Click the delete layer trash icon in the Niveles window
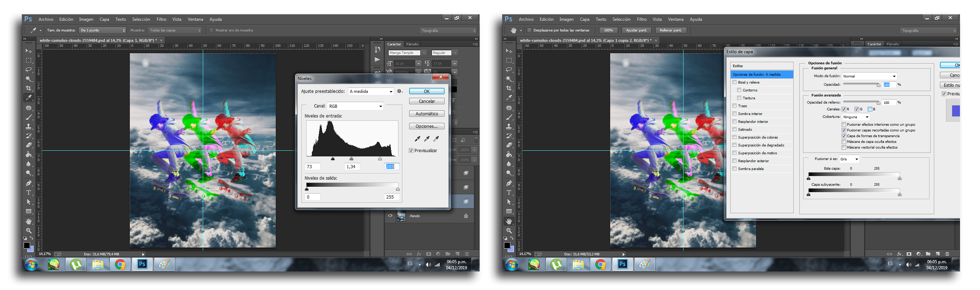Viewport: 980px width, 290px height. coord(467,254)
